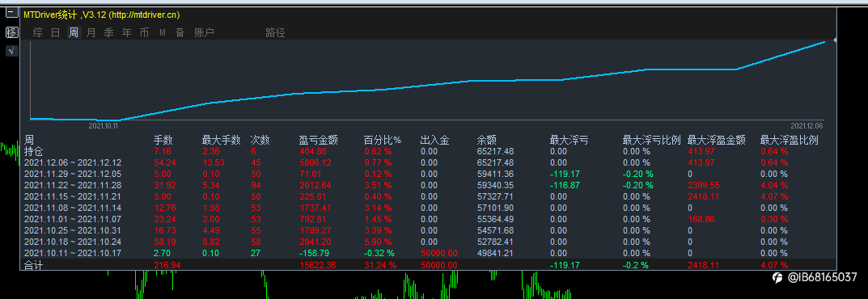
Task: Click the 216.94 total lots value
Action: coord(167,265)
